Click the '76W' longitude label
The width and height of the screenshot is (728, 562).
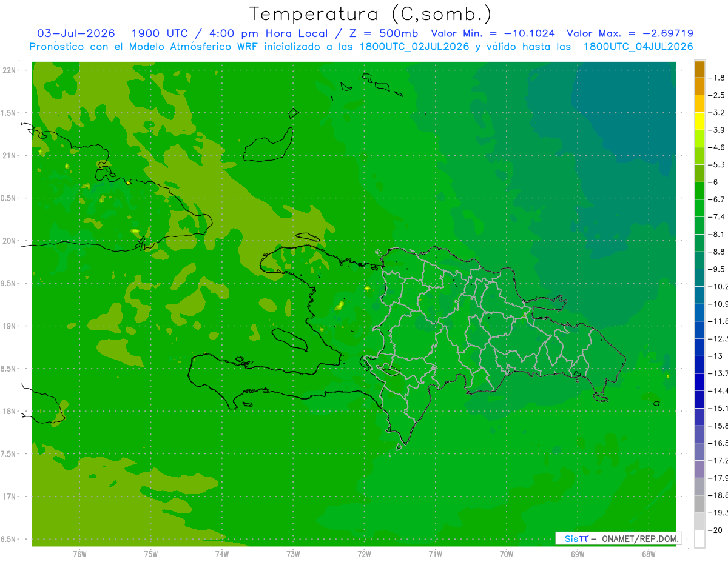pos(79,554)
